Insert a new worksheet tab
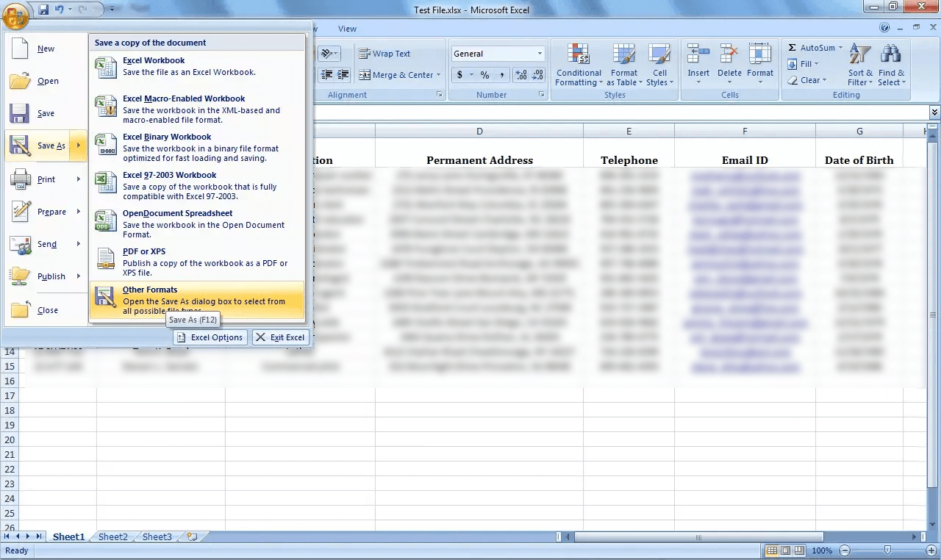This screenshot has width=941, height=560. (x=190, y=537)
